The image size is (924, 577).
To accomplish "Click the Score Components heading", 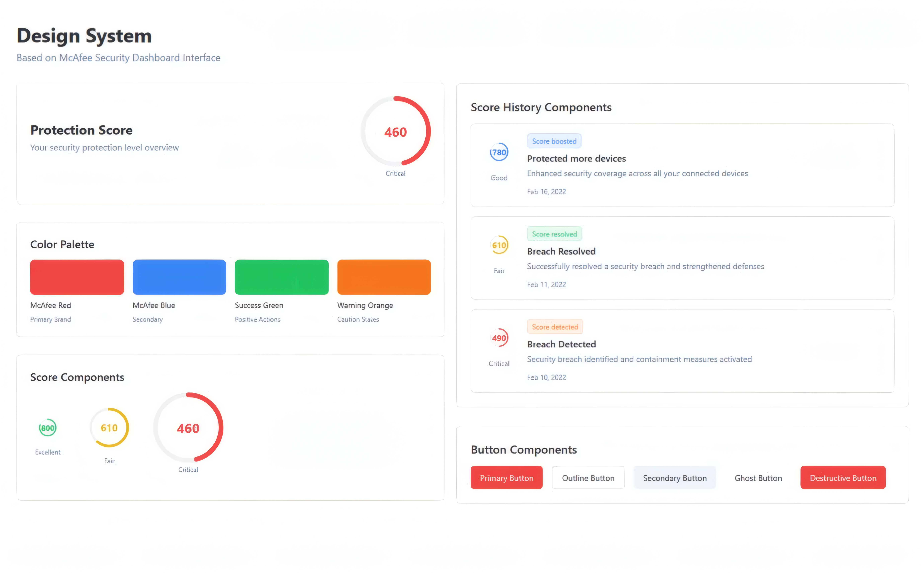I will tap(77, 377).
